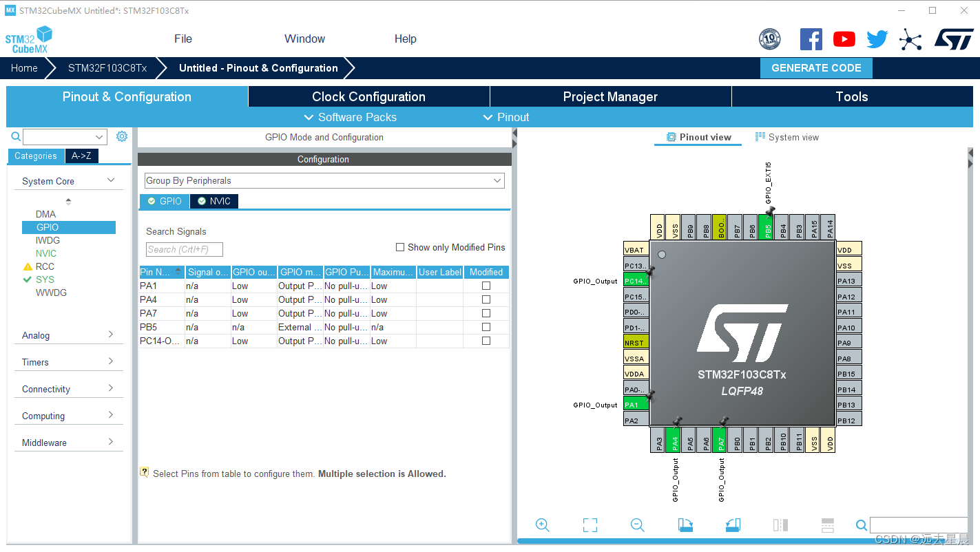Viewport: 980px width, 552px height.
Task: Select pin PA13 on the chip
Action: point(849,281)
